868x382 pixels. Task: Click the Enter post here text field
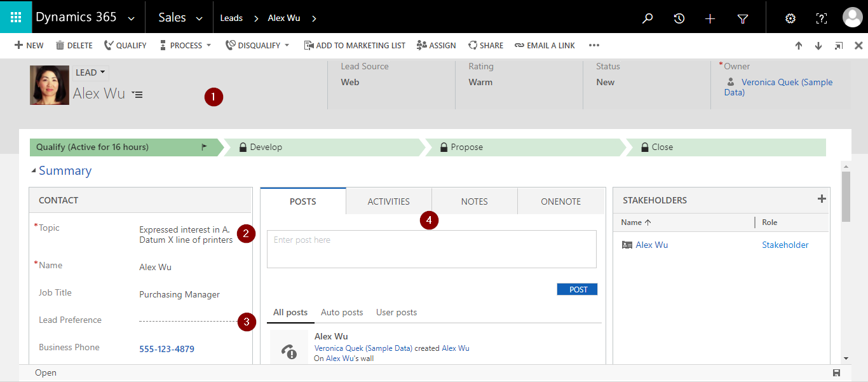(431, 249)
